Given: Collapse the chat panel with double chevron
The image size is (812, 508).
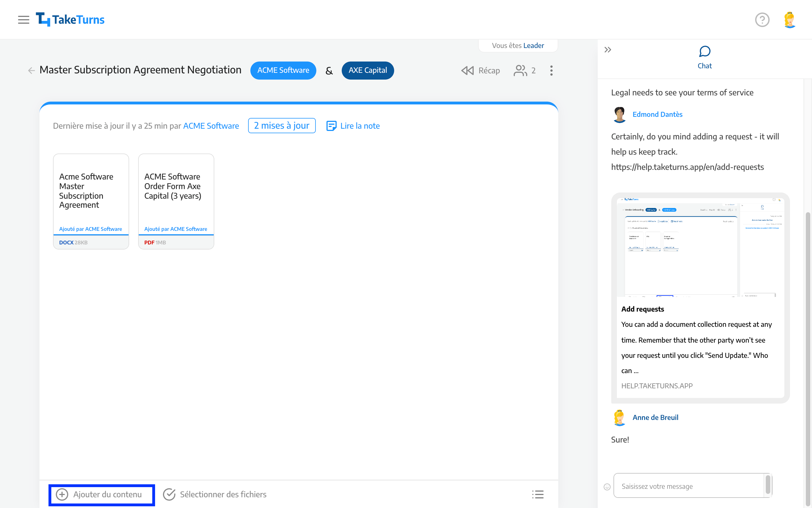Looking at the screenshot, I should pos(608,50).
